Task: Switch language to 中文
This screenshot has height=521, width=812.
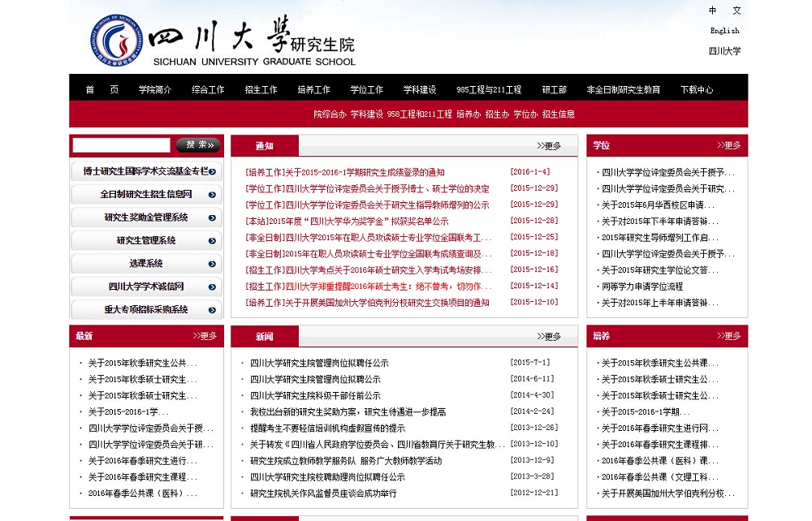Action: [x=725, y=11]
